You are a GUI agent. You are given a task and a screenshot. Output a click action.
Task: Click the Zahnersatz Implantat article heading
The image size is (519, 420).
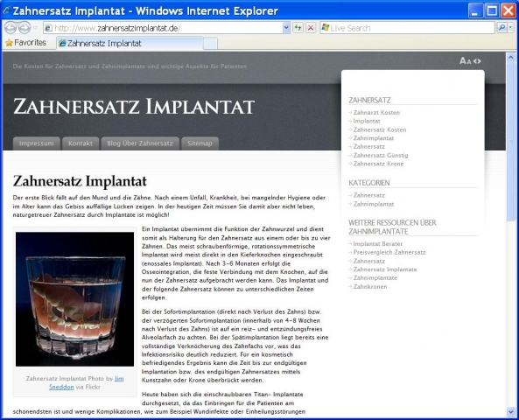tap(80, 181)
